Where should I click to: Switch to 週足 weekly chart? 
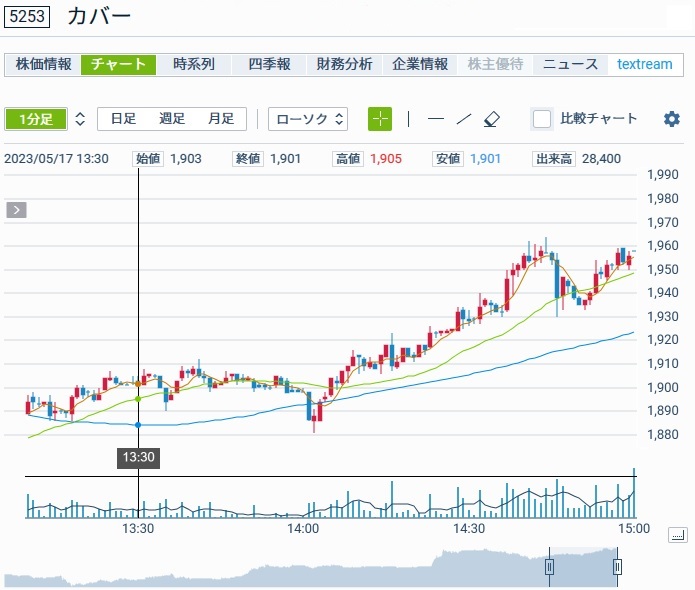pyautogui.click(x=172, y=119)
